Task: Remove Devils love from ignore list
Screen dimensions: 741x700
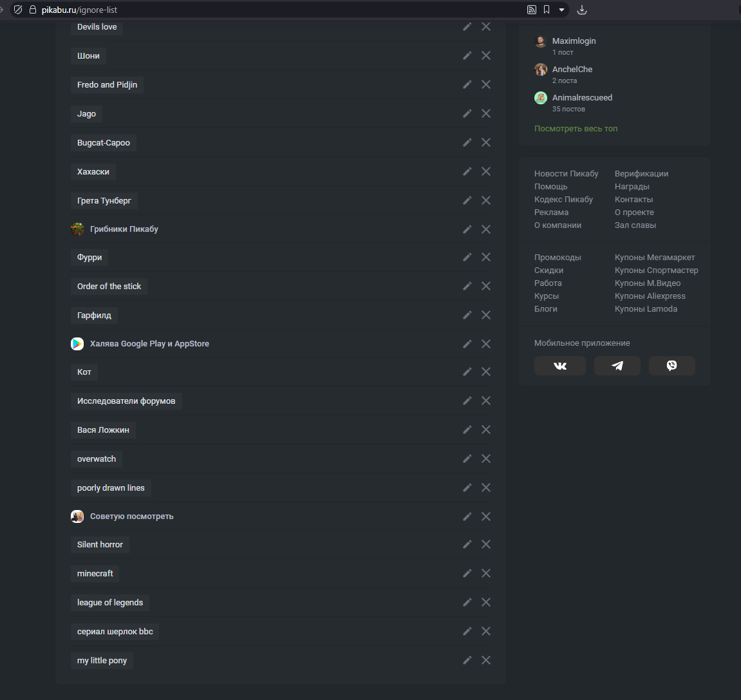Action: pyautogui.click(x=486, y=26)
